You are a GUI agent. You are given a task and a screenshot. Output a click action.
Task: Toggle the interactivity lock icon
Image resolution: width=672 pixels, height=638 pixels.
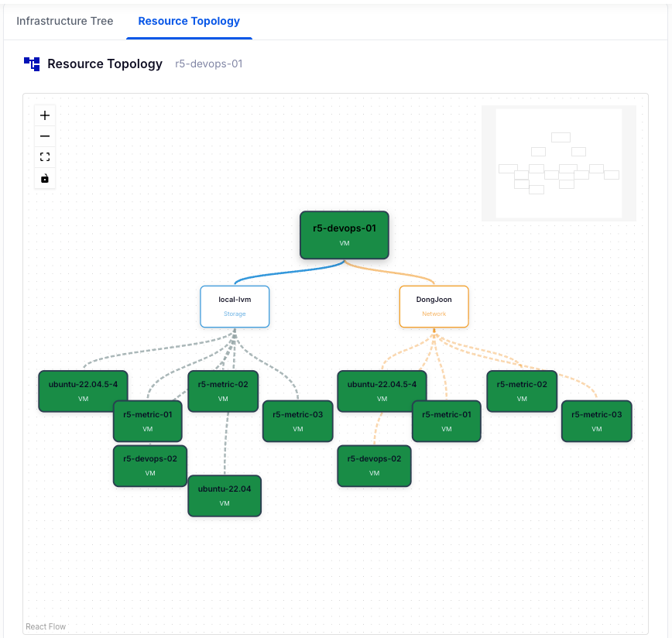(45, 178)
